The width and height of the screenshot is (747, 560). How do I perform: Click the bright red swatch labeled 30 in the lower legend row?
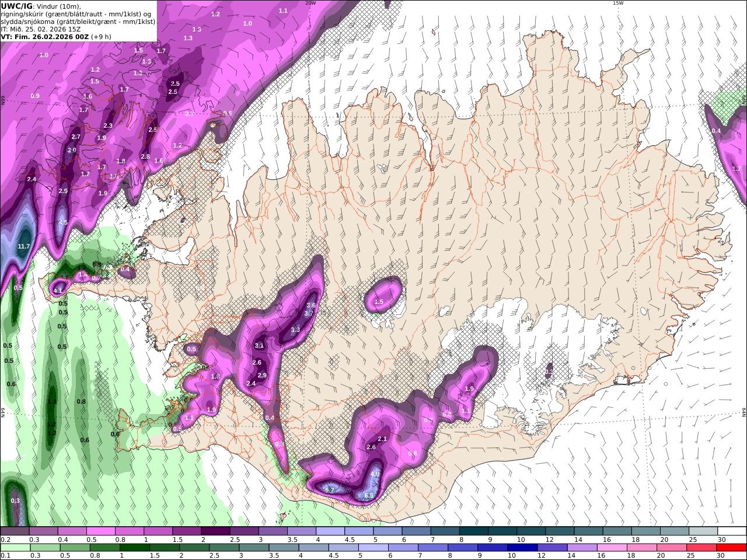click(732, 548)
